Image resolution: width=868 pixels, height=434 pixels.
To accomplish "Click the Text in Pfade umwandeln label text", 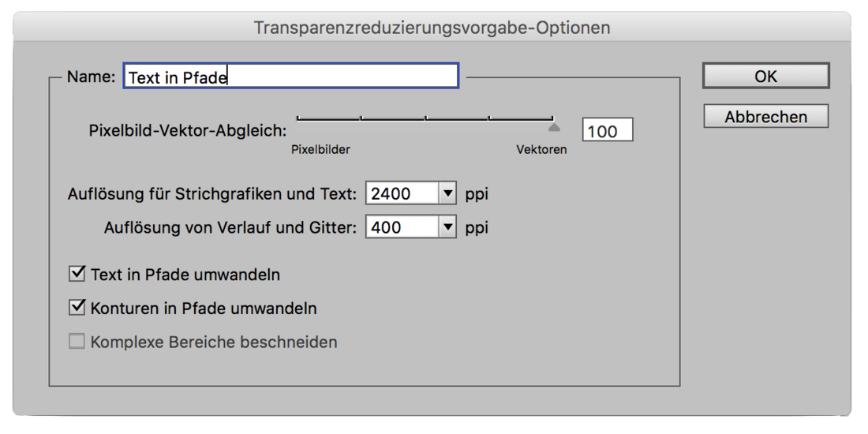I will click(185, 275).
